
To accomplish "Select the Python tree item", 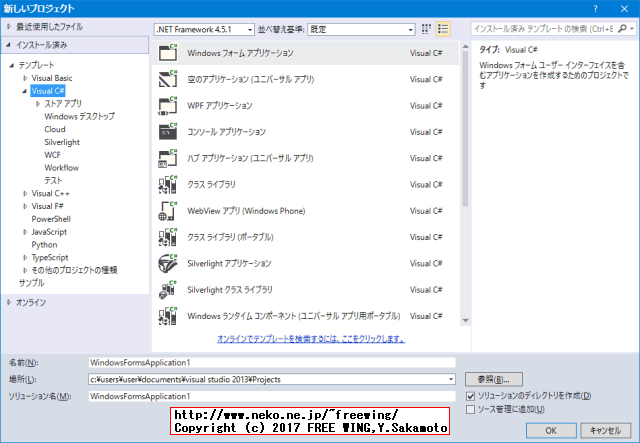I will (x=44, y=245).
